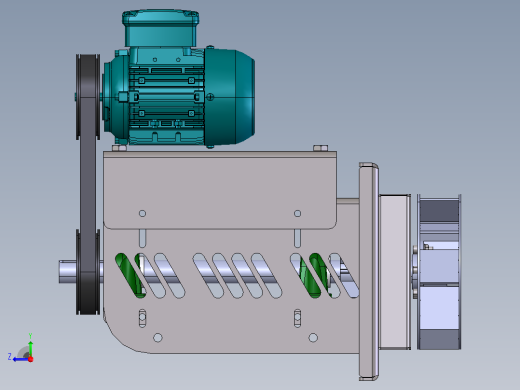Select the protruding shaft end beside the lower pulley
This screenshot has width=520, height=390.
pos(67,272)
